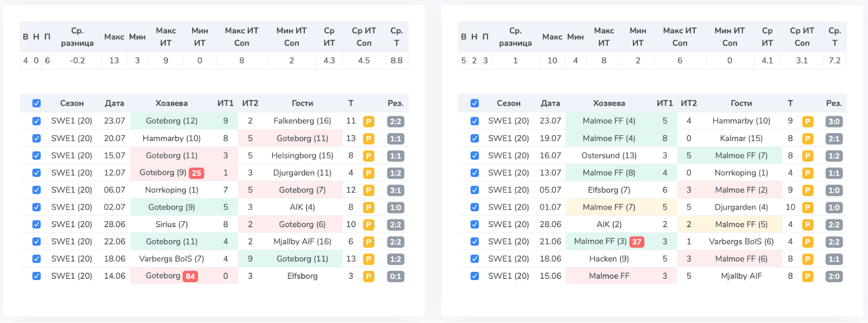The width and height of the screenshot is (868, 323).
Task: Uncheck the Goteborg 20.07 match row
Action: point(36,138)
